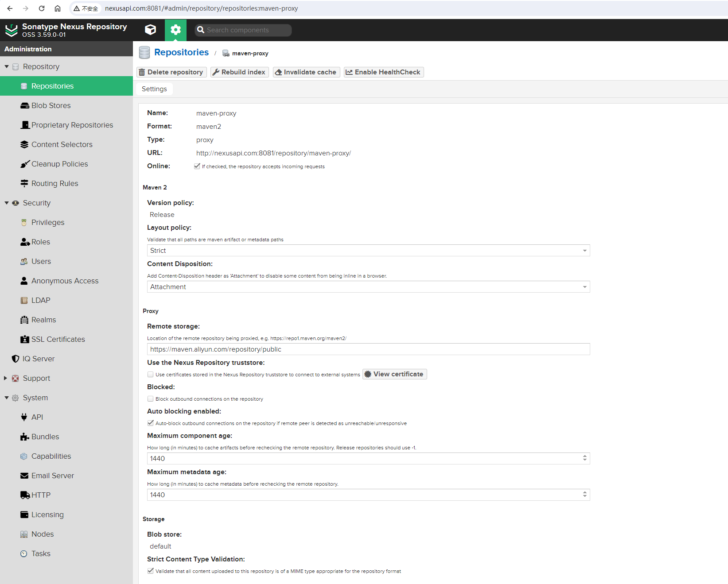This screenshot has height=584, width=728.
Task: Collapse the Repository tree section
Action: 7,66
